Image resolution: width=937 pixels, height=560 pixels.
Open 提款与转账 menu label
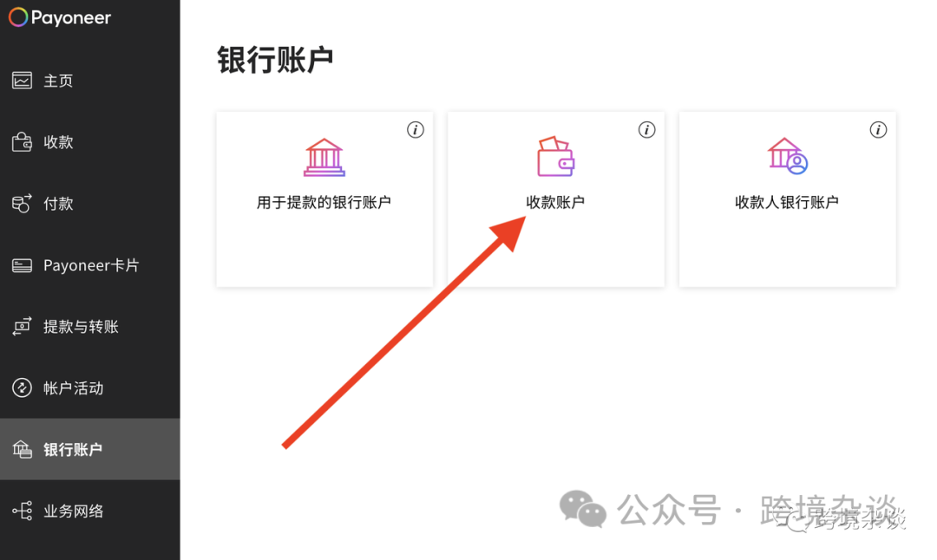(81, 327)
